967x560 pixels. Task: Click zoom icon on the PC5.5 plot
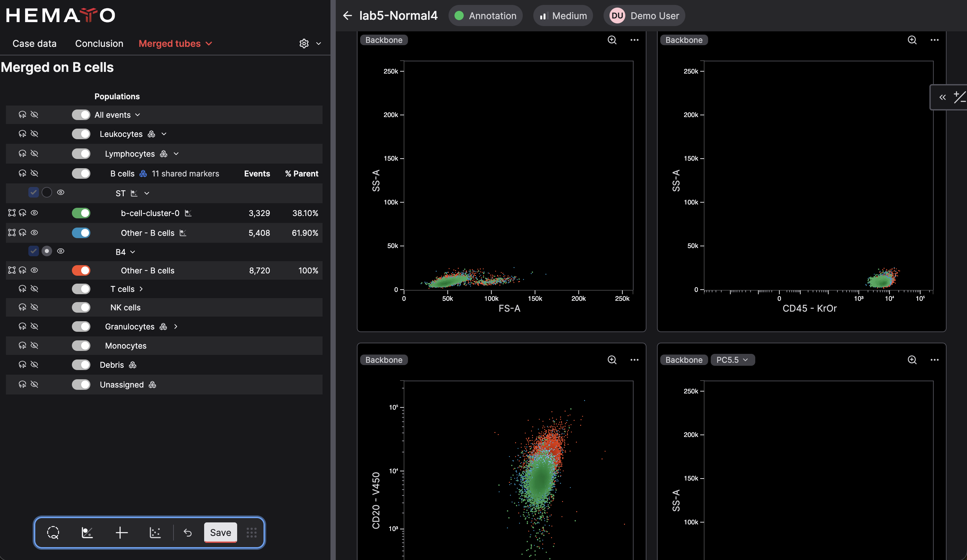(x=912, y=359)
